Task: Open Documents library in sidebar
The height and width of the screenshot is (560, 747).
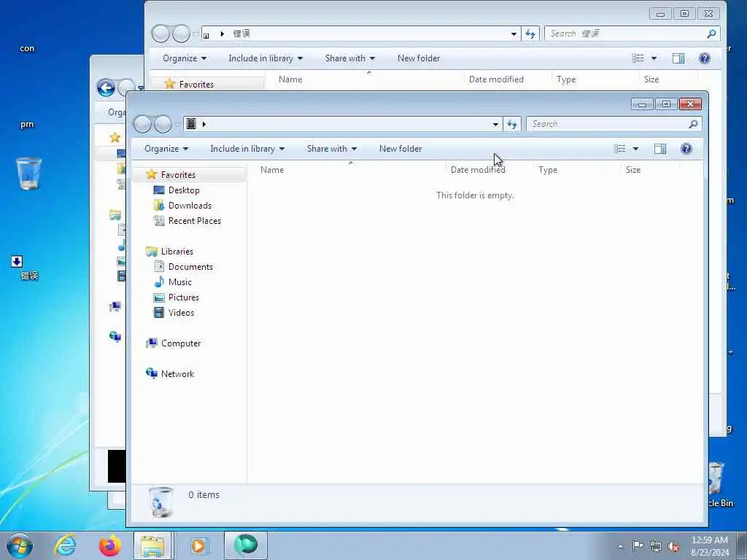Action: tap(190, 267)
